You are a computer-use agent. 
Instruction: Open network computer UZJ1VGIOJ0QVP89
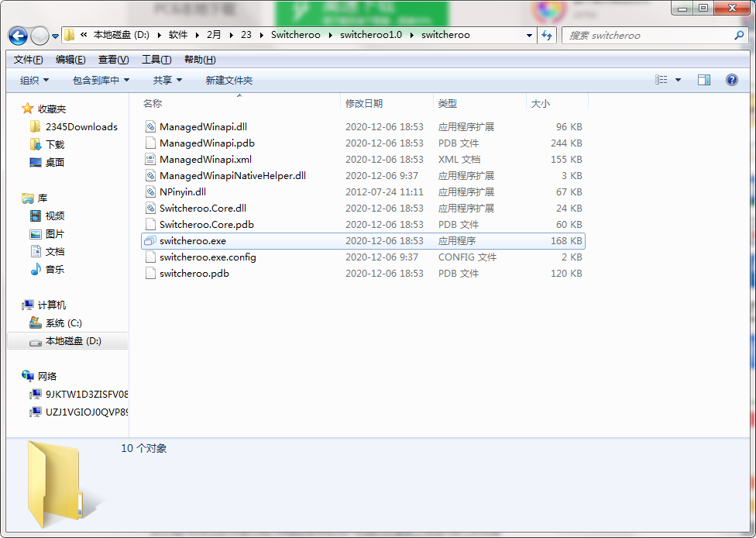click(87, 412)
